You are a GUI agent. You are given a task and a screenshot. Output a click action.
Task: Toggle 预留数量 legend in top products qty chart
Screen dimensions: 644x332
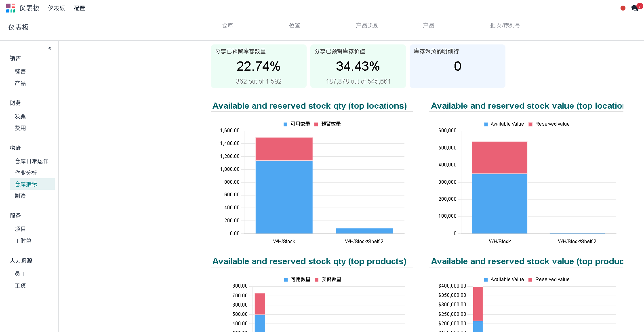[328, 279]
